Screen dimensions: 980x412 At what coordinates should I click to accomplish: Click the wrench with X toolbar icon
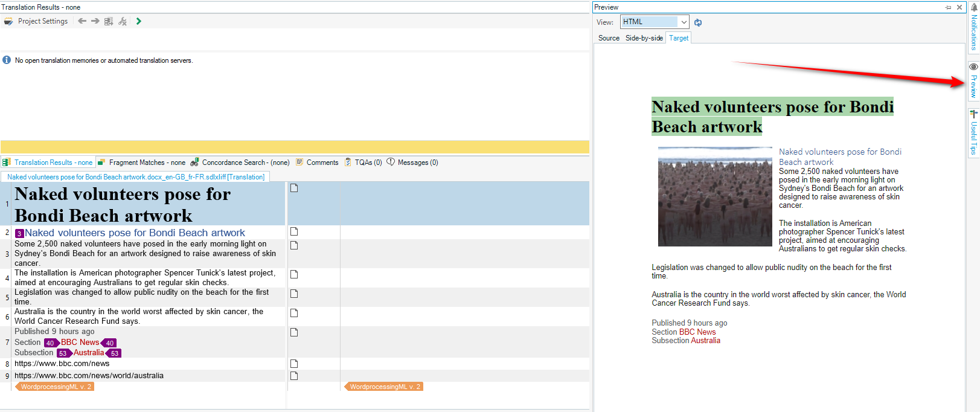coord(123,21)
